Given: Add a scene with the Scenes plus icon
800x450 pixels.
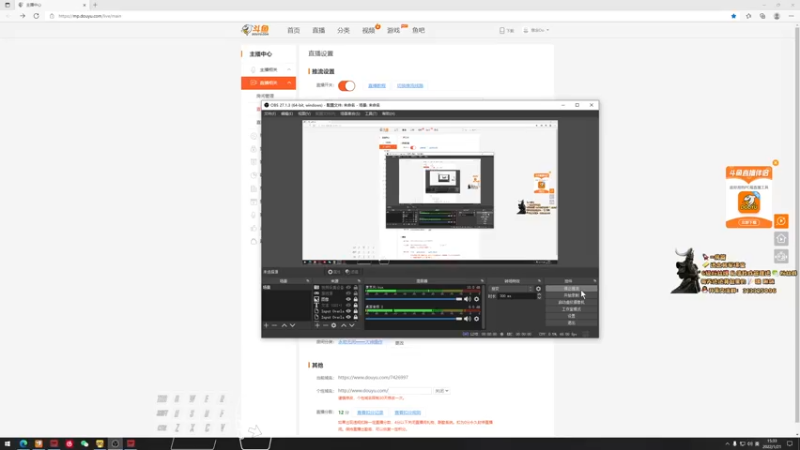Looking at the screenshot, I should coord(266,326).
